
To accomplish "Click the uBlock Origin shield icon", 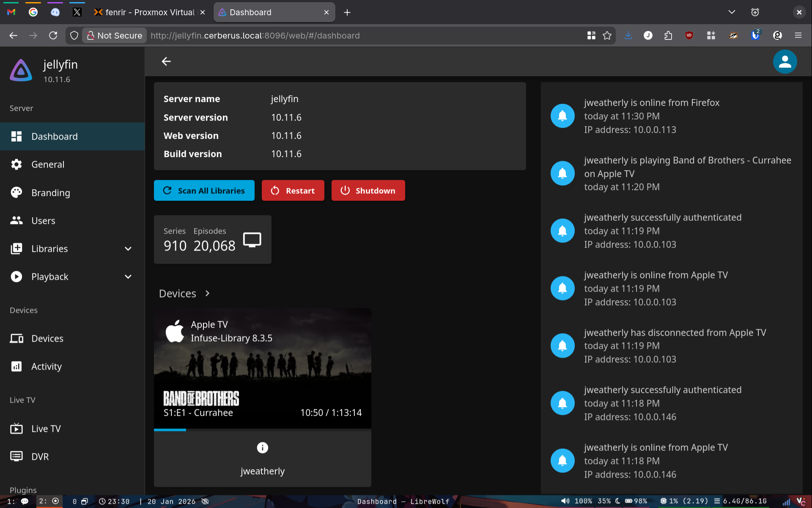I will coord(689,36).
